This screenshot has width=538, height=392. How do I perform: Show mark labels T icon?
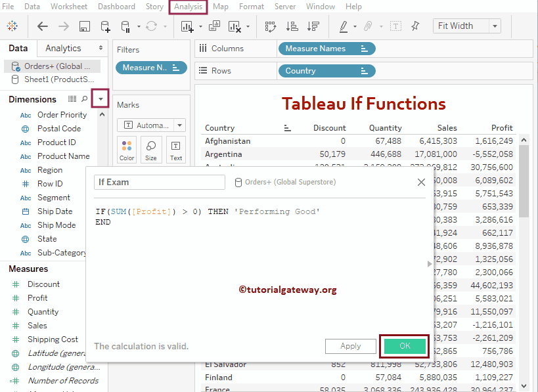click(395, 26)
